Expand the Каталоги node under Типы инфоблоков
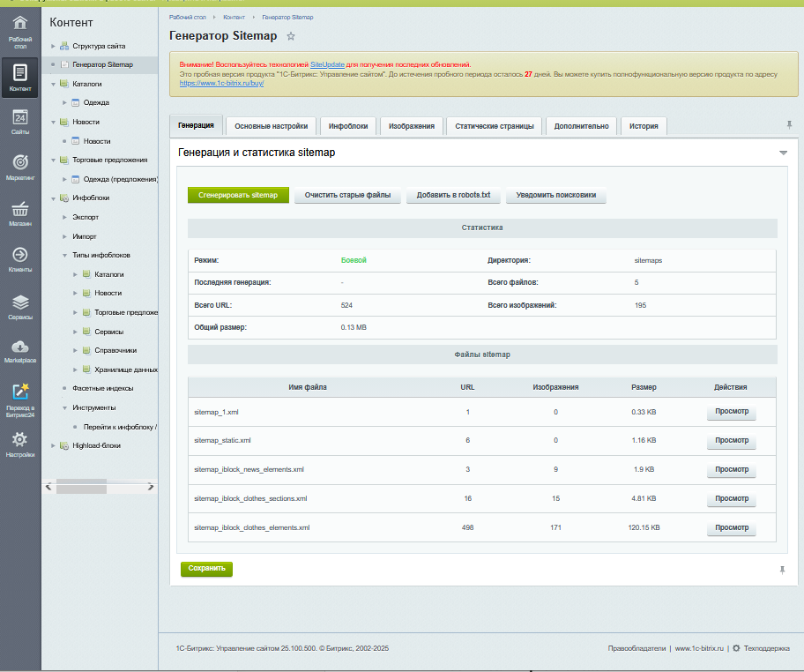This screenshot has width=804, height=672. (x=76, y=274)
